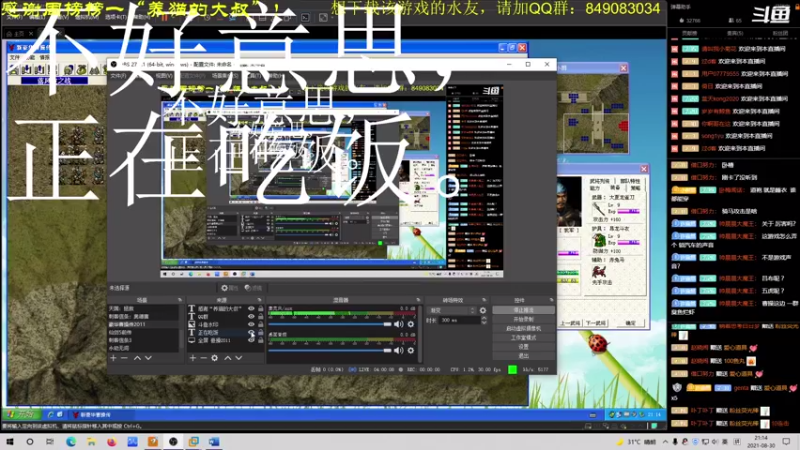The image size is (800, 450).
Task: Click 工作室模式 studio mode button
Action: 523,337
